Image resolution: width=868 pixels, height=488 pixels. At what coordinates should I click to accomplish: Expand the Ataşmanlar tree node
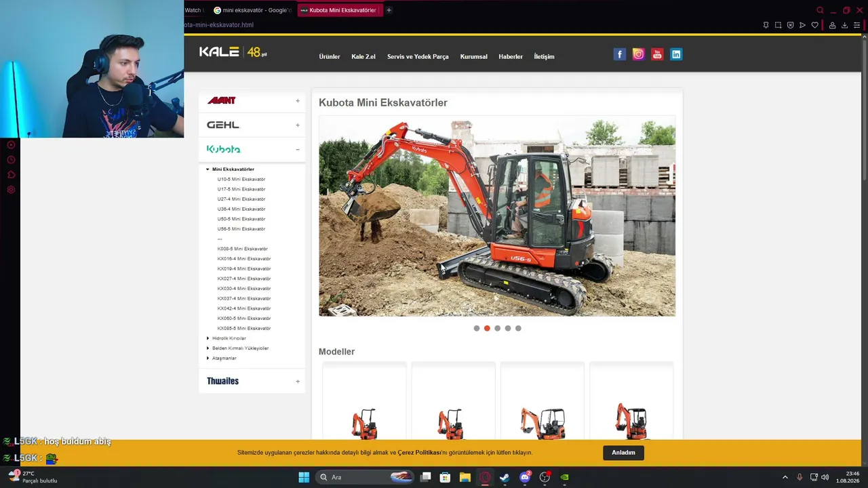pos(208,358)
